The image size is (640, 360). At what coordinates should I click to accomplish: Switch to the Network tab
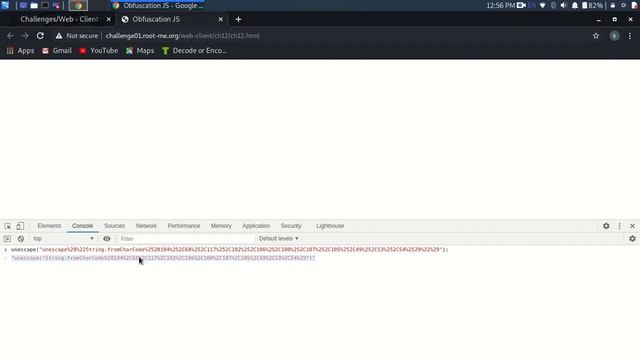pos(146,226)
